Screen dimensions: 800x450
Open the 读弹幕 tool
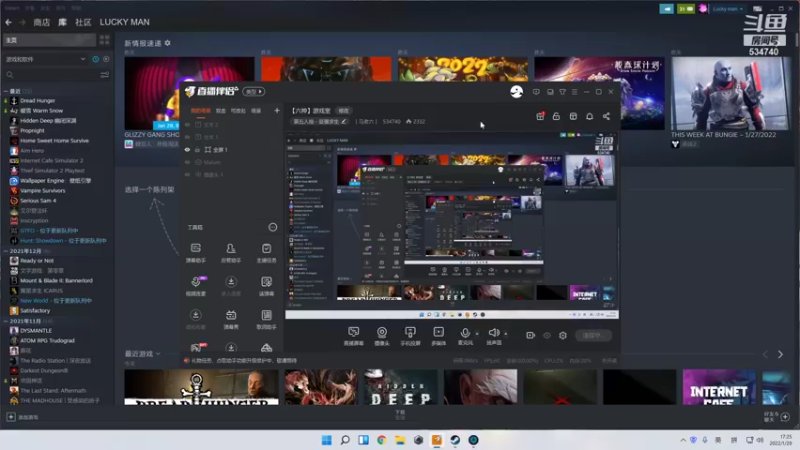click(x=266, y=286)
